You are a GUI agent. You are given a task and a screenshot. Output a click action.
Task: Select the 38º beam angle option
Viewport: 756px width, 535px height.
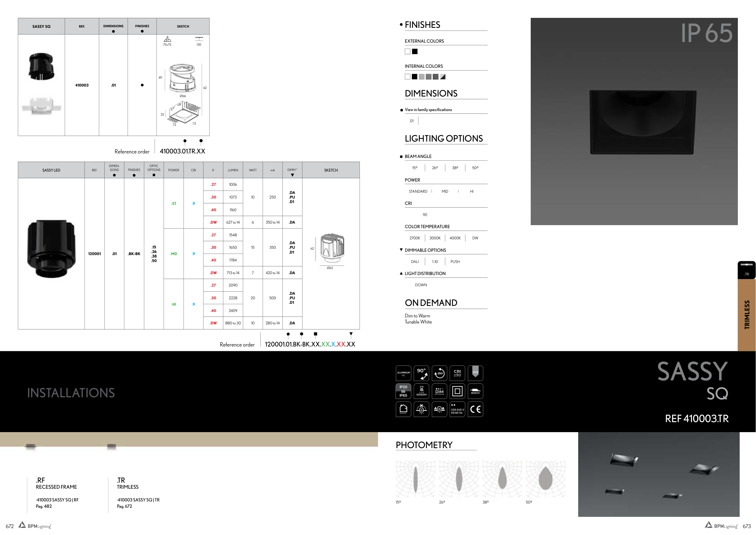click(x=455, y=168)
